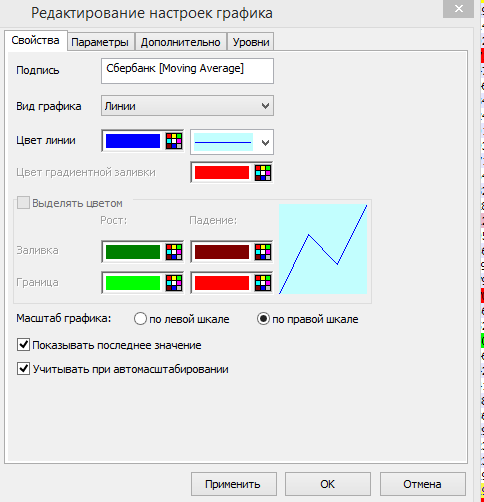Image resolution: width=484 pixels, height=502 pixels.
Task: Click palette icon for growth Заливка color
Action: [x=174, y=252]
